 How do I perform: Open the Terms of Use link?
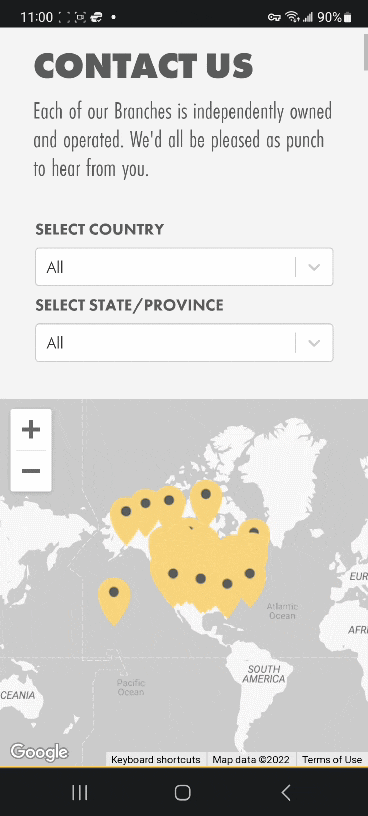point(332,760)
